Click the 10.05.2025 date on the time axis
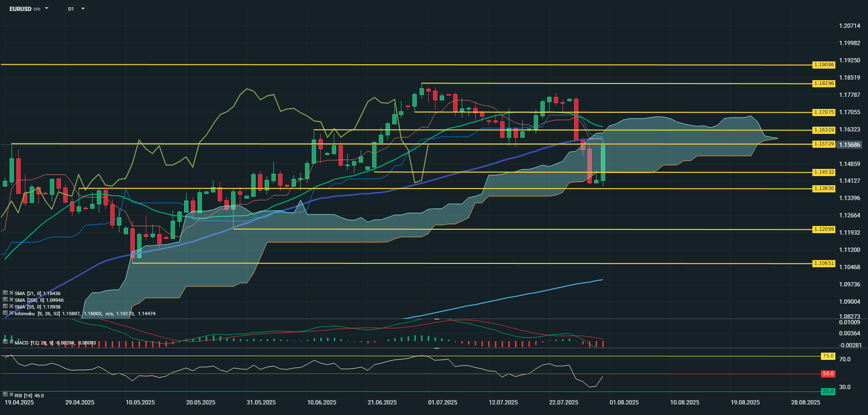Image resolution: width=868 pixels, height=415 pixels. (140, 403)
